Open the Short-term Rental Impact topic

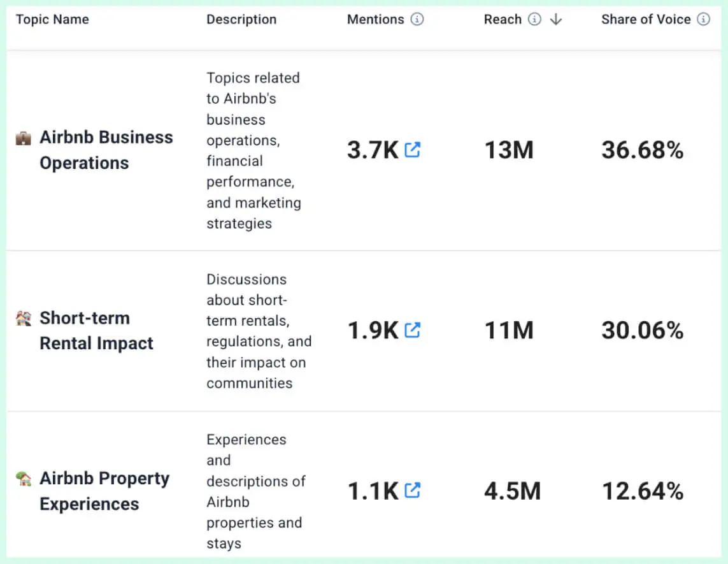[x=96, y=330]
